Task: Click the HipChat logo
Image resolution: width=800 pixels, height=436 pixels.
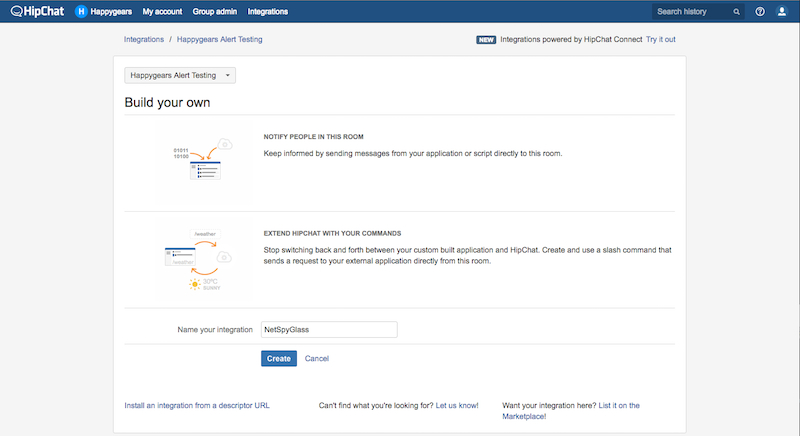Action: (x=37, y=11)
